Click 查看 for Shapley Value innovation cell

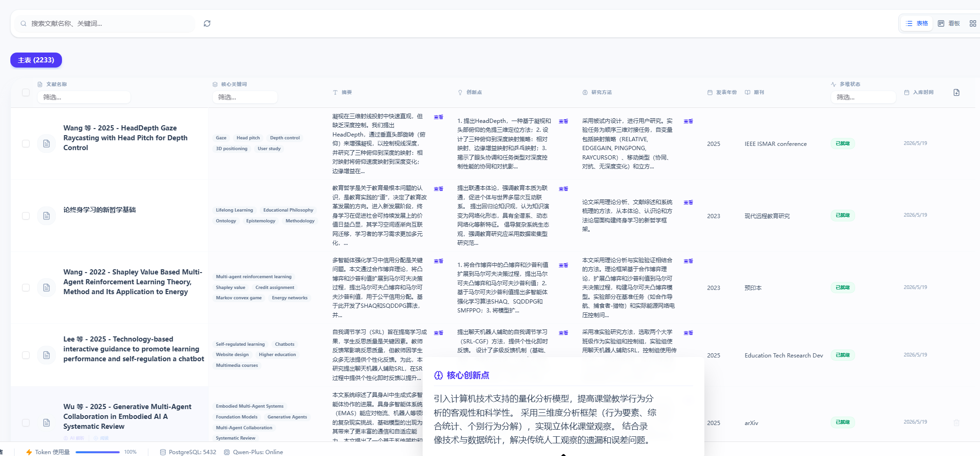[563, 266]
